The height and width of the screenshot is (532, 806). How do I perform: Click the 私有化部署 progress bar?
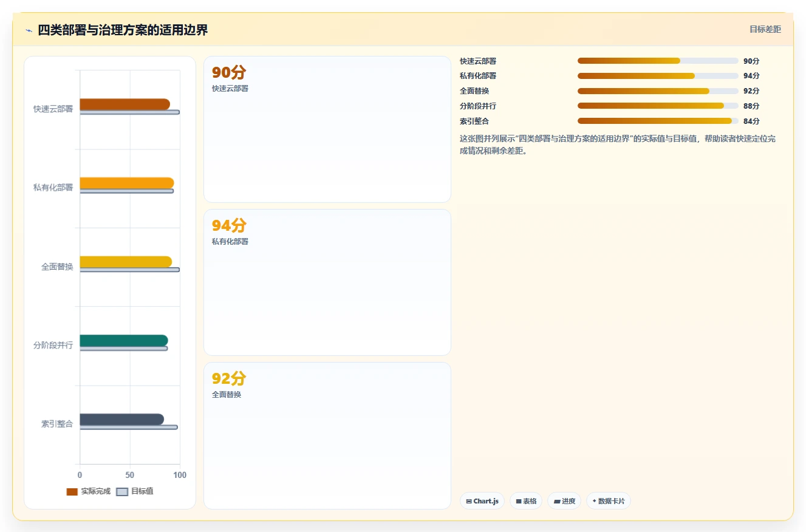coord(658,76)
